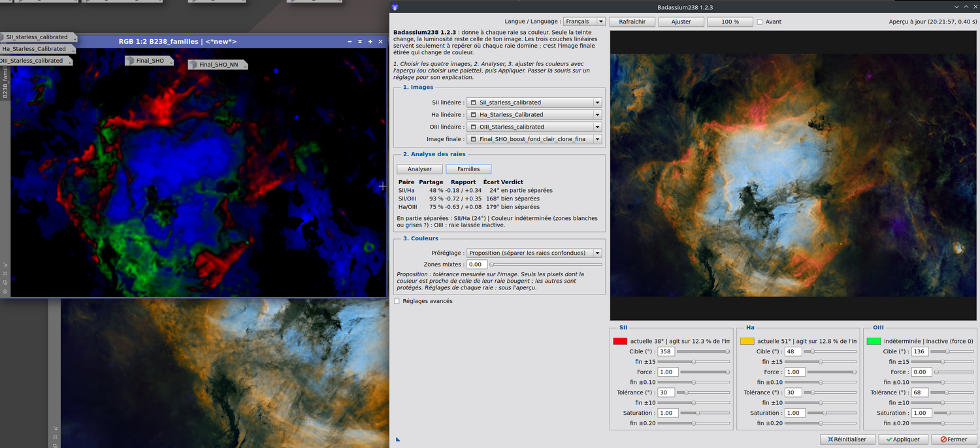980x448 pixels.
Task: Click the Rafraîchir button
Action: click(632, 22)
